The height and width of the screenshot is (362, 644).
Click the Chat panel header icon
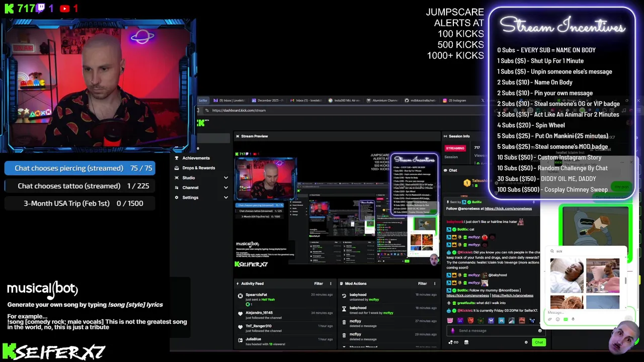(445, 170)
